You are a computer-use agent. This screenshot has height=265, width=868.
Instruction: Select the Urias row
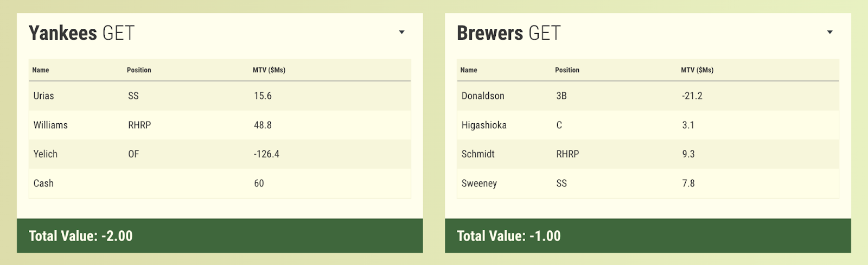pos(220,96)
